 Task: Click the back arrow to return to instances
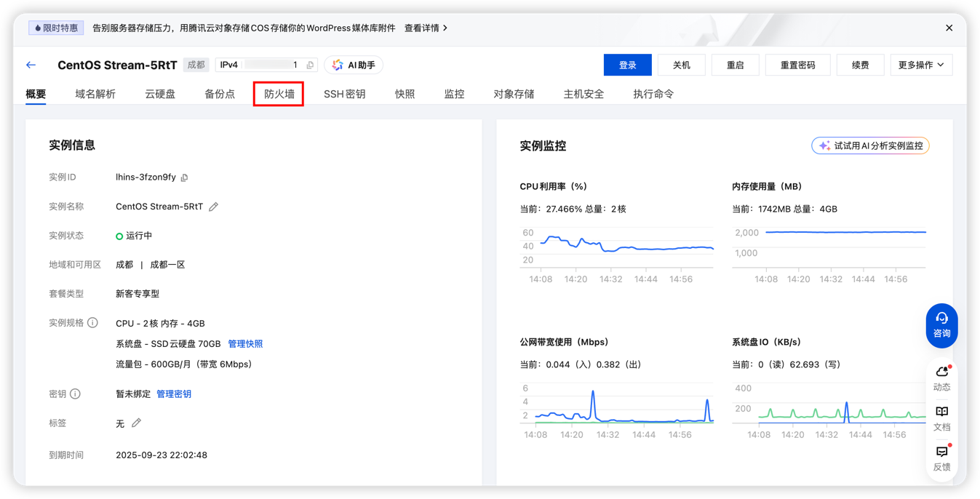[x=30, y=65]
